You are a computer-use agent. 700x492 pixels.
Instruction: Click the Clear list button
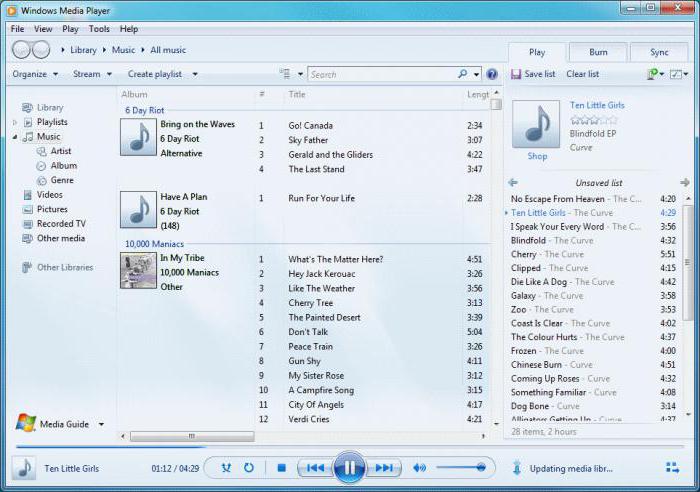[583, 74]
